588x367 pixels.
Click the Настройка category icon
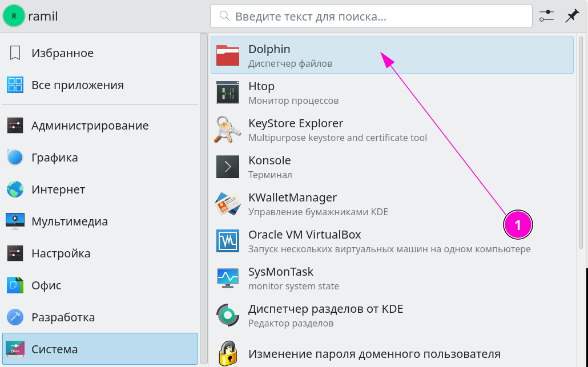tap(15, 253)
